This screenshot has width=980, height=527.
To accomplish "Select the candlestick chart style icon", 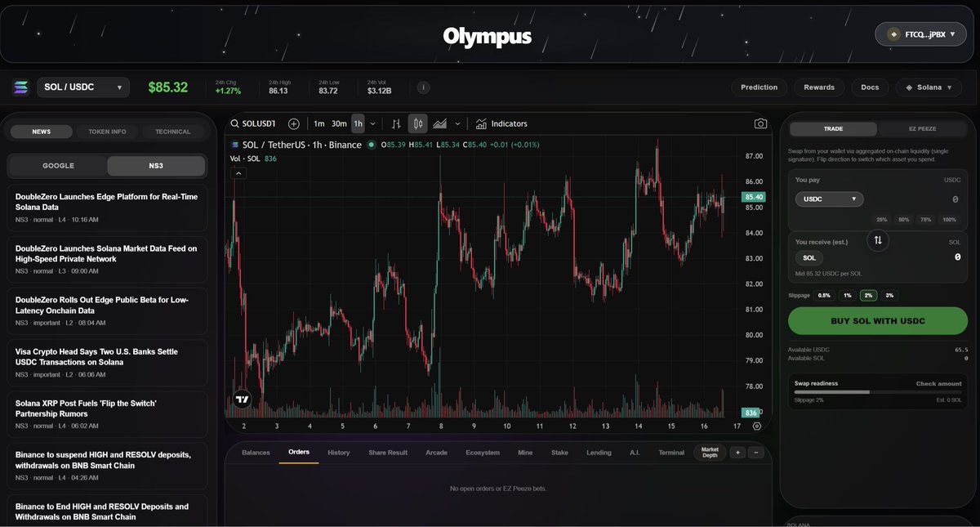I will [417, 123].
